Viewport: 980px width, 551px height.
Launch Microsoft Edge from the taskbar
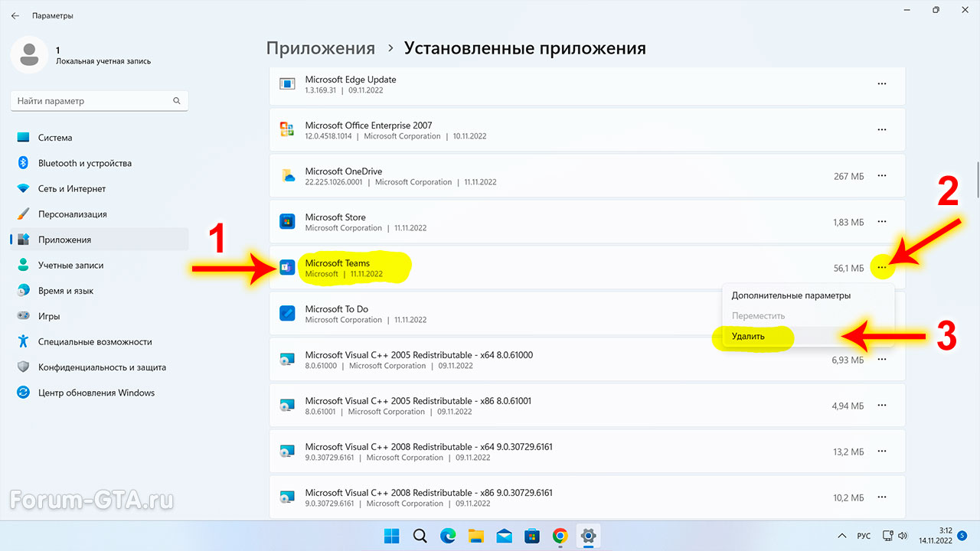[448, 535]
